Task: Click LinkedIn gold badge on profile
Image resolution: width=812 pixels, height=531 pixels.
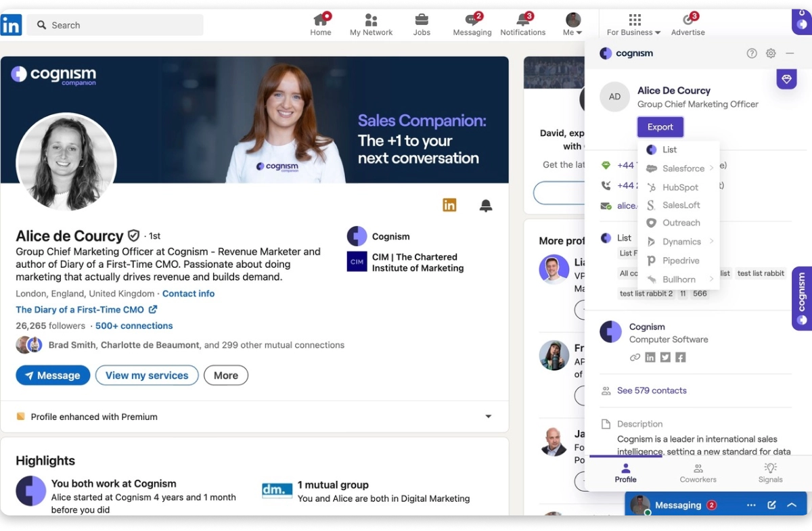Action: [449, 205]
